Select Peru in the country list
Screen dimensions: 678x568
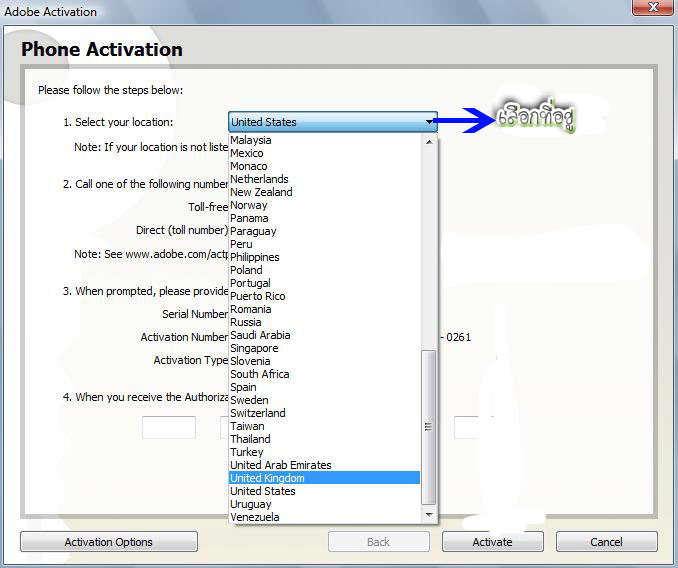tap(325, 244)
